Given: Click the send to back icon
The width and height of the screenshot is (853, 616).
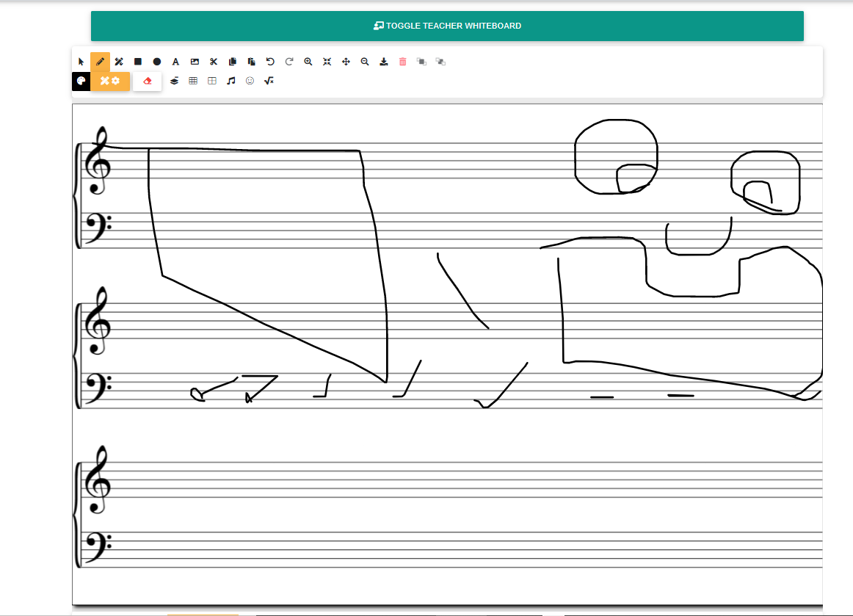Looking at the screenshot, I should [440, 62].
